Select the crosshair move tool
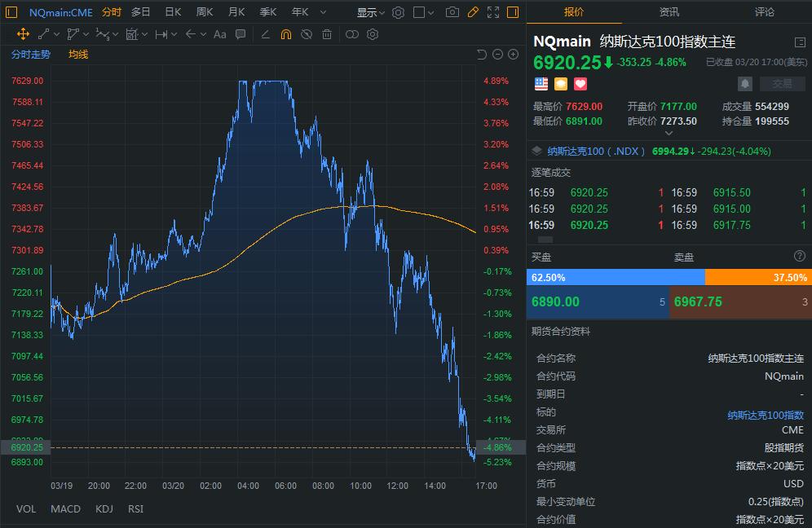Image resolution: width=812 pixels, height=528 pixels. (x=24, y=34)
